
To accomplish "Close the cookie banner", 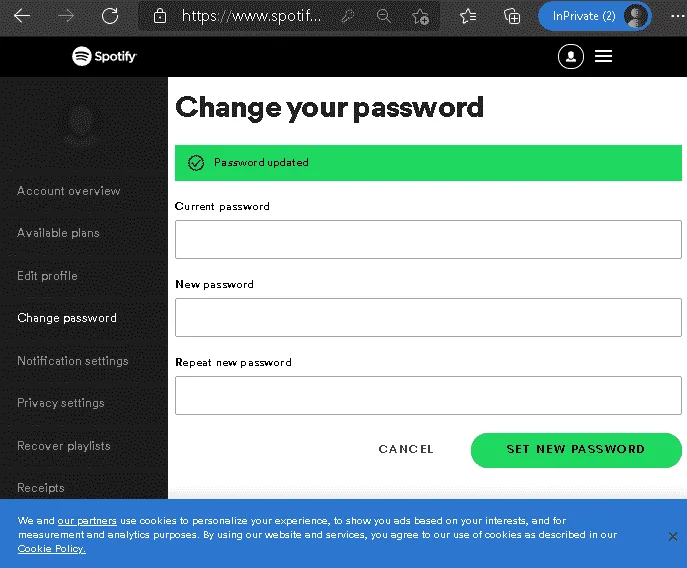I will click(673, 536).
